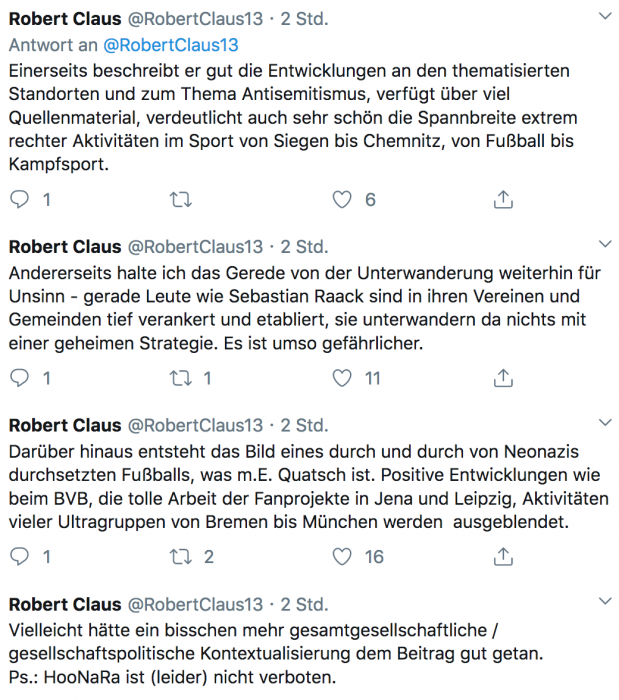Open the @RobertClaus13 handle on the last tweet
Screen dimensions: 619x700
pos(195,604)
